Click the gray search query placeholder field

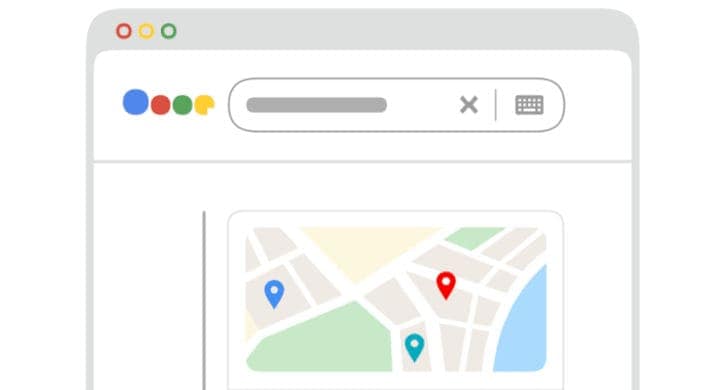click(316, 105)
